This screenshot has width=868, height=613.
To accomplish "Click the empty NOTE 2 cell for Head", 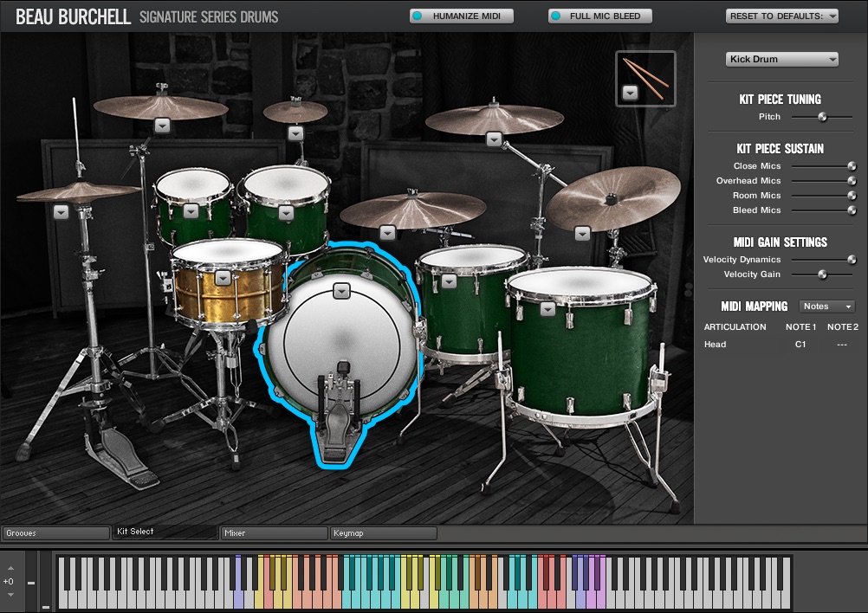I will click(x=842, y=344).
